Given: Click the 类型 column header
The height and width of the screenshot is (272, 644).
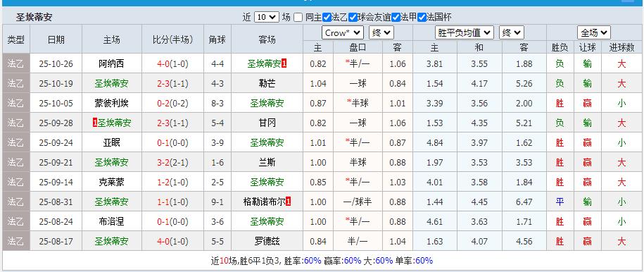Looking at the screenshot, I should click(16, 39).
